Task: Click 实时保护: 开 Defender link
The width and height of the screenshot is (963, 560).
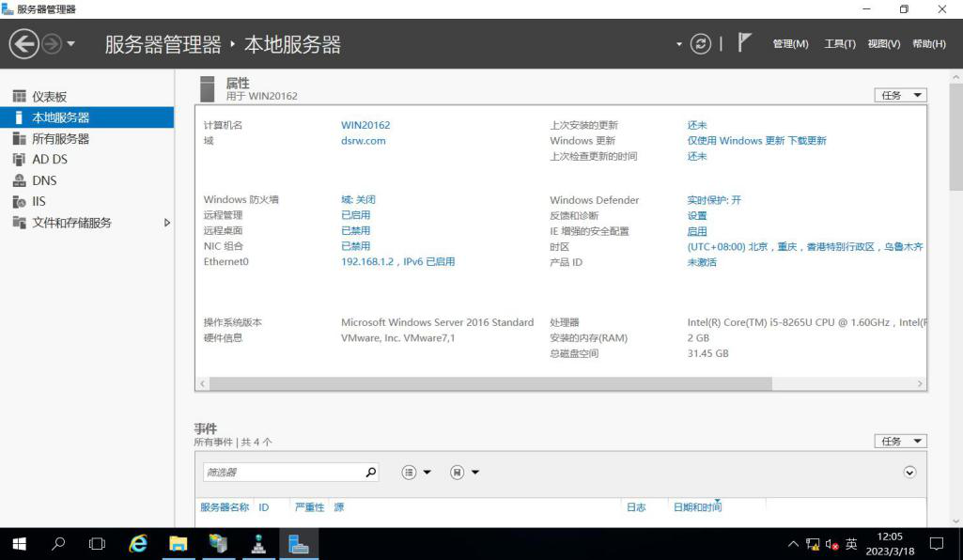Action: [x=714, y=200]
